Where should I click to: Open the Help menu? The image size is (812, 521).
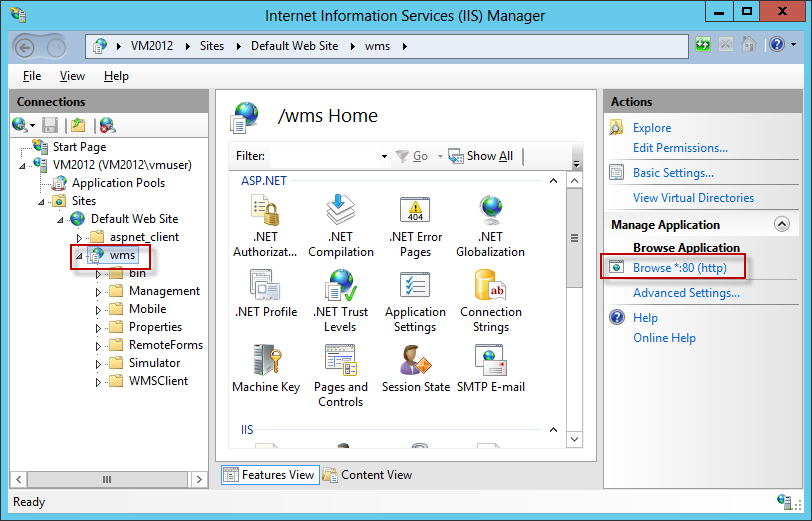click(116, 76)
